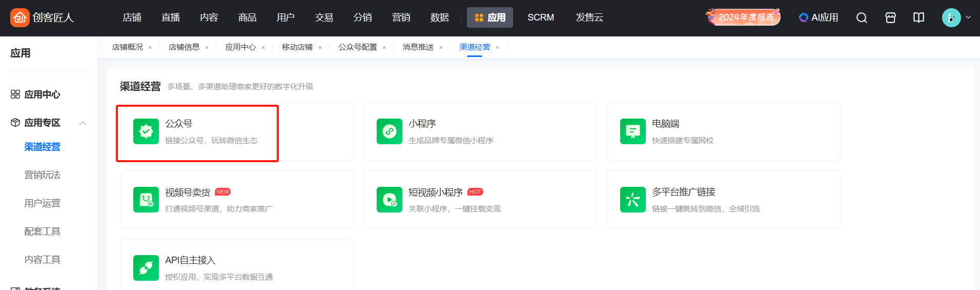Open the 视频号卖货 shopping bag icon

146,200
